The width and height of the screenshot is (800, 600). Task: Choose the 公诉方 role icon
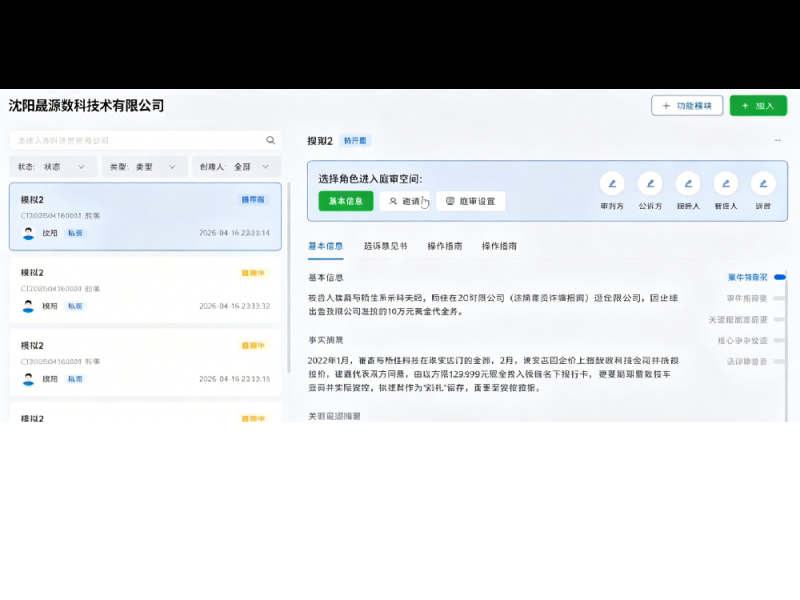coord(651,184)
